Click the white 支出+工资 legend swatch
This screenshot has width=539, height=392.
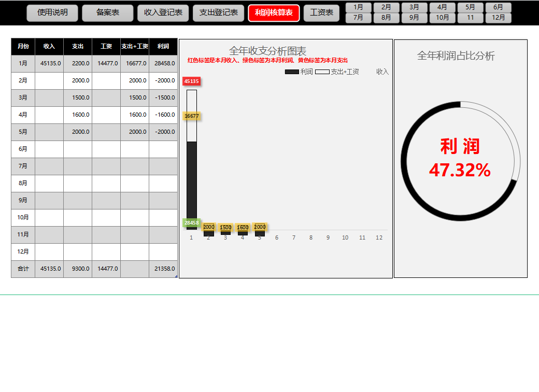click(322, 72)
